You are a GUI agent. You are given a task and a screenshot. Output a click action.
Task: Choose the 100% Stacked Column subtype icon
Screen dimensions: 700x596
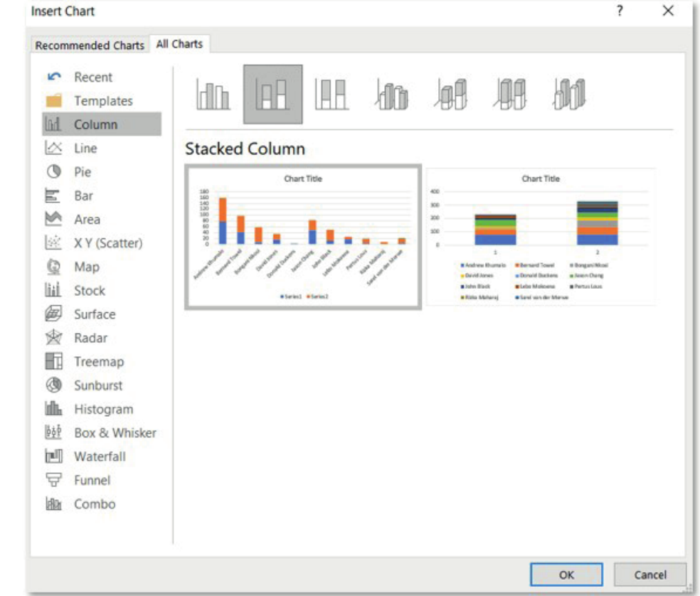(332, 94)
